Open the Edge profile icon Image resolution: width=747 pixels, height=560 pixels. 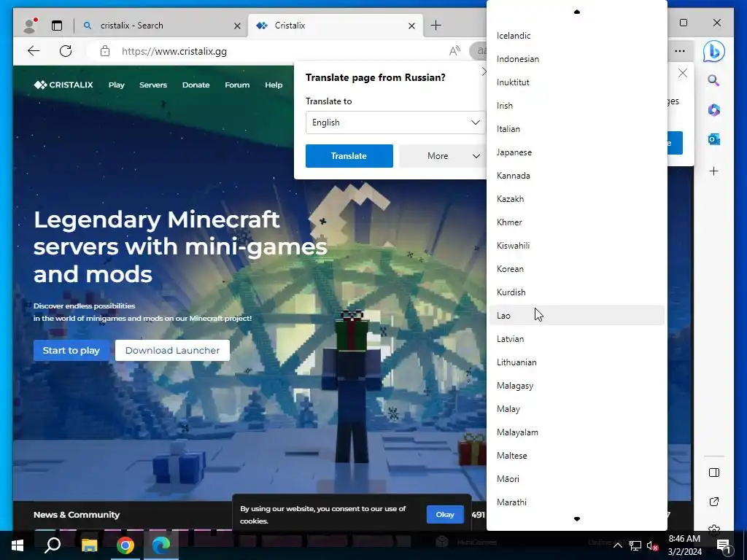coord(30,26)
